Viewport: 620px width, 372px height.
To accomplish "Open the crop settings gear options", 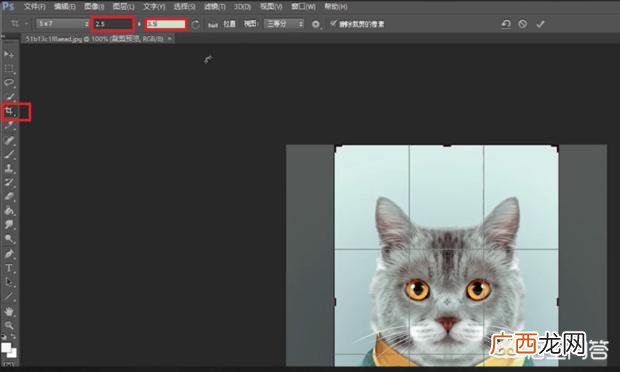I will (x=316, y=24).
